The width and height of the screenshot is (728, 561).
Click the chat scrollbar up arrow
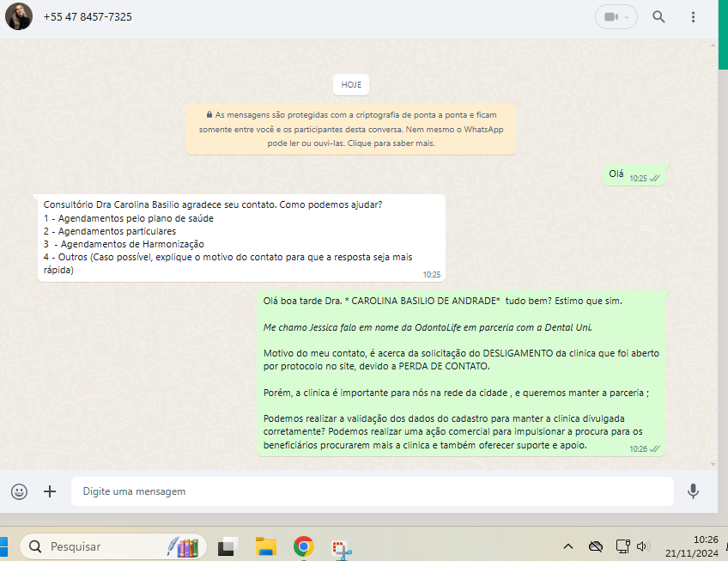(x=713, y=46)
